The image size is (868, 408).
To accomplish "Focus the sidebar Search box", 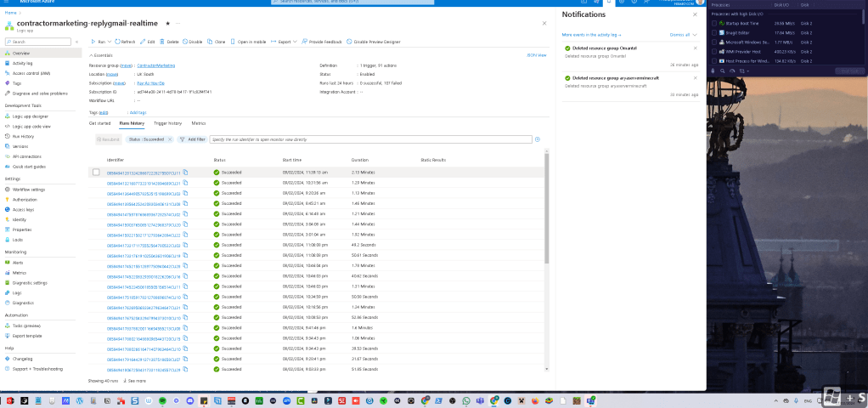I will (x=38, y=42).
